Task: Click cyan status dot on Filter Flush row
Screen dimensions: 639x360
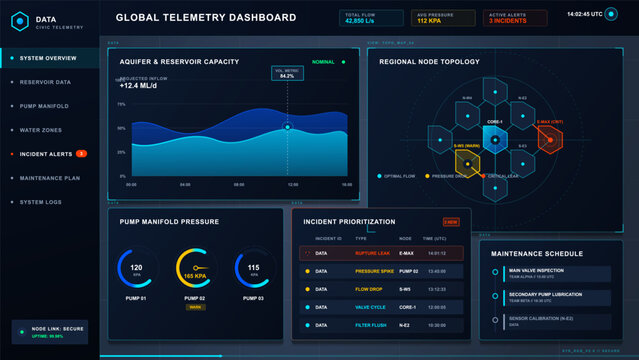Action: (307, 325)
